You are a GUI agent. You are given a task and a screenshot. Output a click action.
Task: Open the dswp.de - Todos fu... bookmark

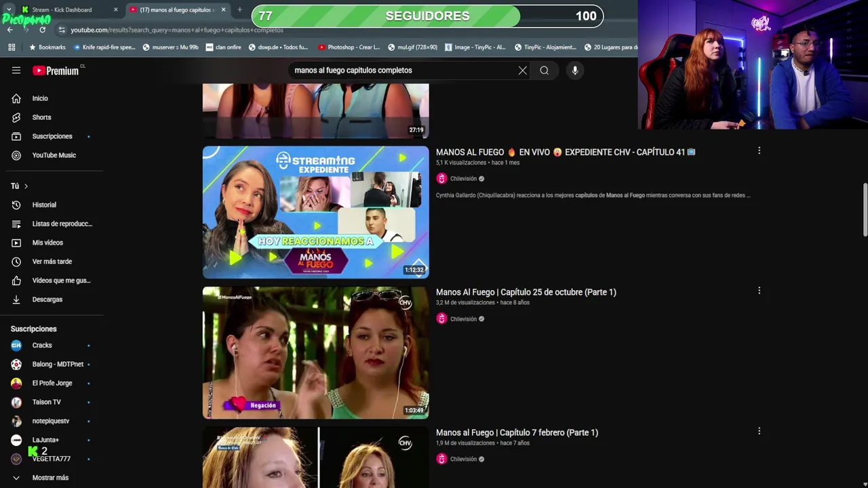[278, 47]
